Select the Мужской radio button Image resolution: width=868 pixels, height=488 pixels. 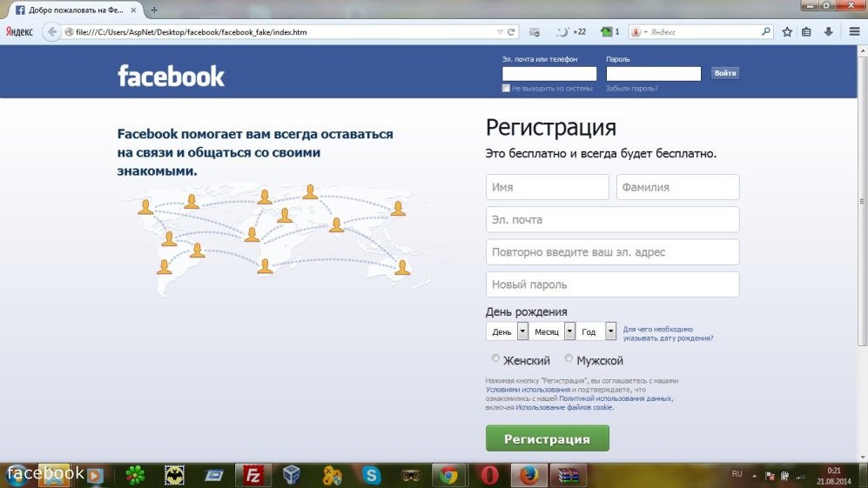point(569,358)
